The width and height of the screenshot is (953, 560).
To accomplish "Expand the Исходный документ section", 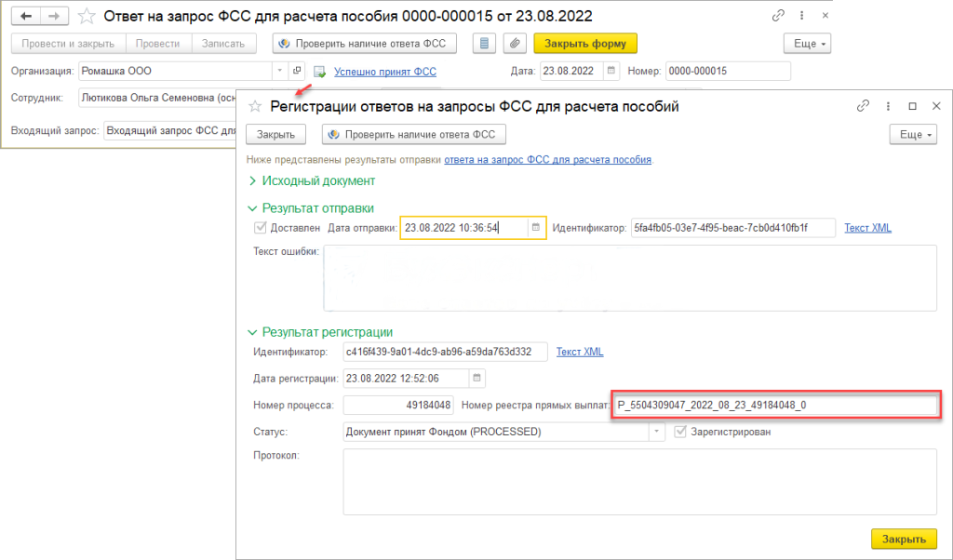I will (252, 180).
